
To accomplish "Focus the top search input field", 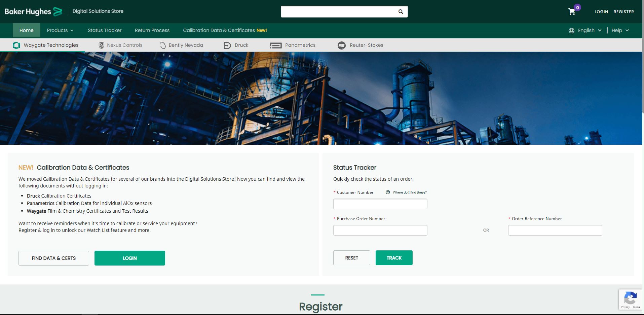I will tap(339, 11).
